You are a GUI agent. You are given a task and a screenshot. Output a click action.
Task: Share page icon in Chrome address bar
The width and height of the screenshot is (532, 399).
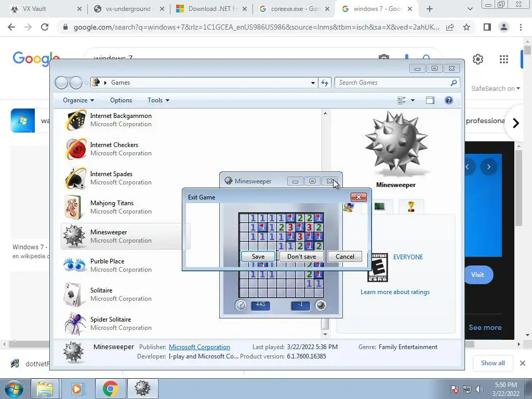click(450, 27)
